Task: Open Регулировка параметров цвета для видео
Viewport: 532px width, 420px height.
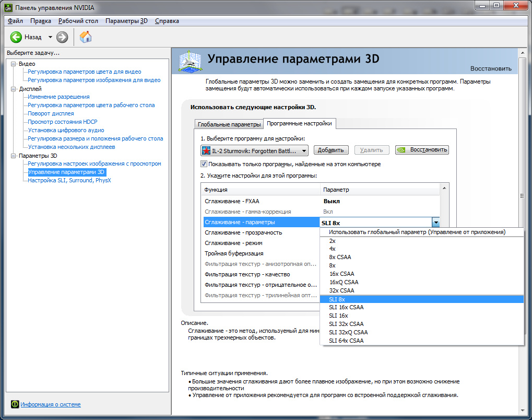Action: pos(85,72)
